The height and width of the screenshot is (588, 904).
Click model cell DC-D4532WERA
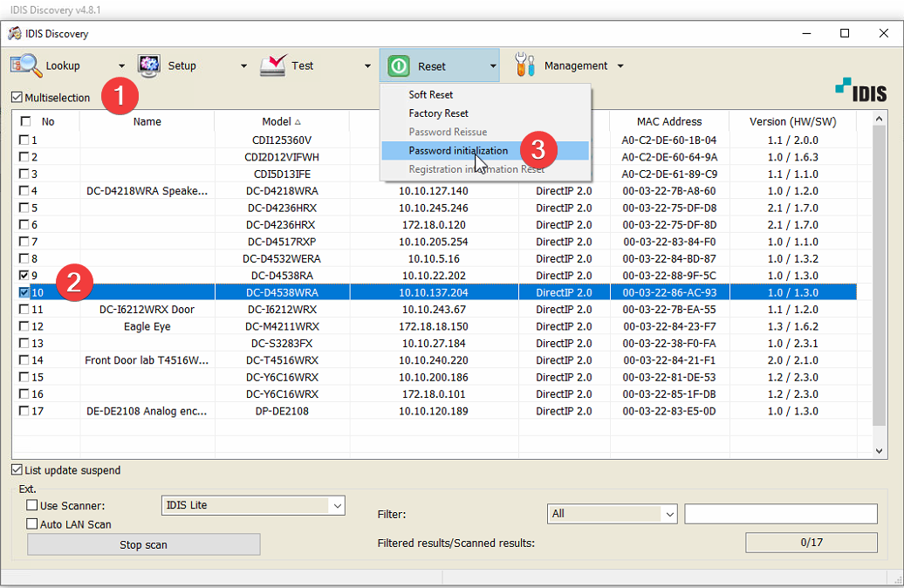(282, 259)
